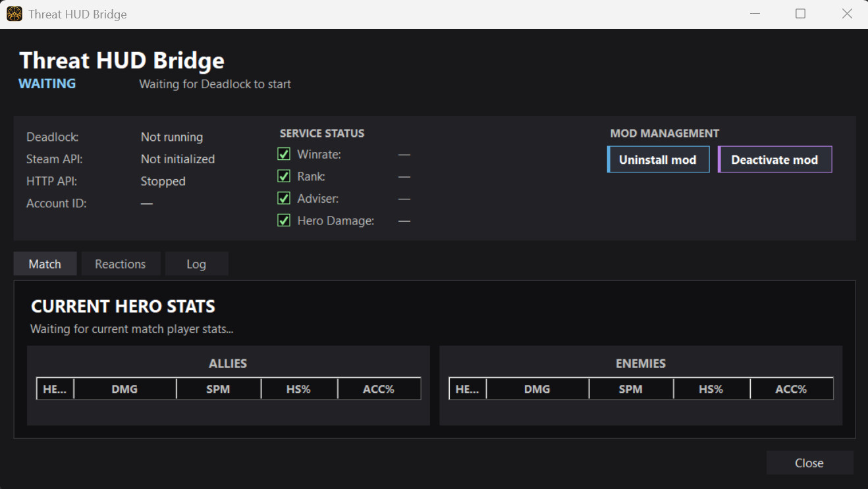The image size is (868, 489).
Task: Click the 'Not running' Deadlock status
Action: [172, 137]
